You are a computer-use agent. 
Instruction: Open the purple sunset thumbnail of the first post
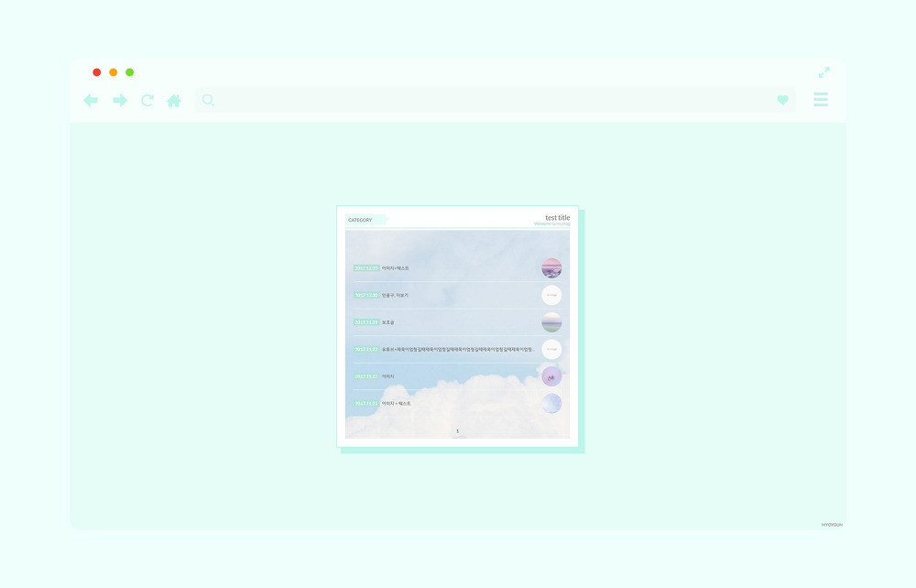pos(551,268)
